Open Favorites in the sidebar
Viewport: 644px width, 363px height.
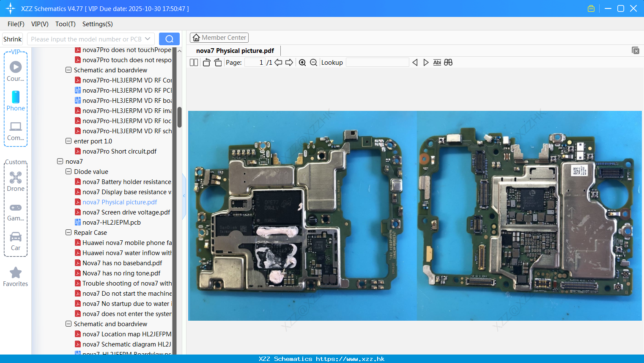16,277
